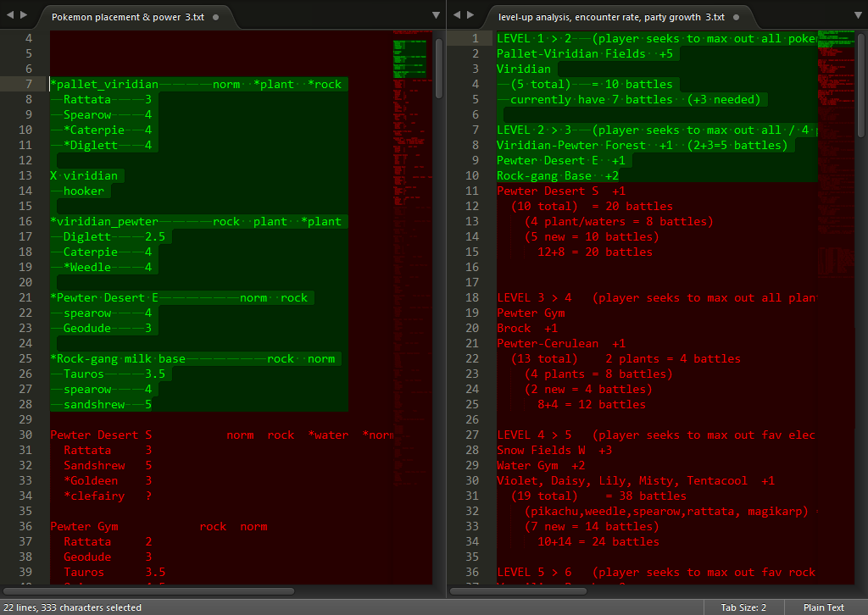The height and width of the screenshot is (615, 868).
Task: Close the level-up analysis 3.txt tab
Action: 737,17
